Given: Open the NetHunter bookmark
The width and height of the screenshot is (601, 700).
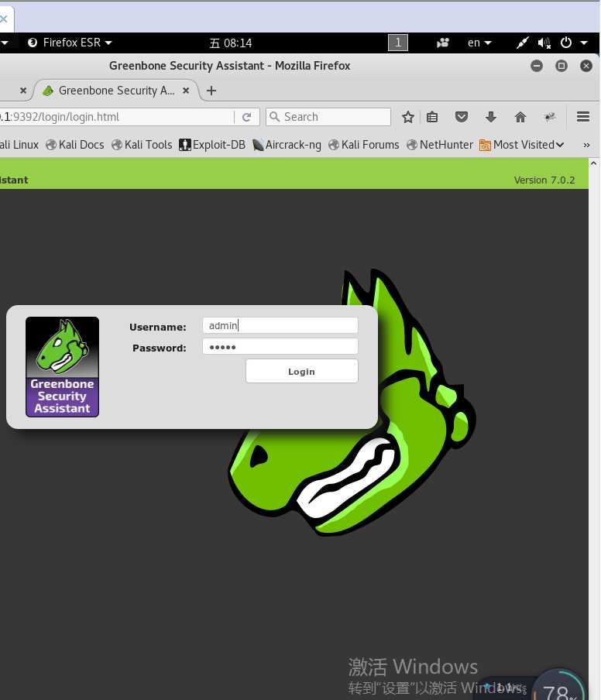Looking at the screenshot, I should pyautogui.click(x=440, y=145).
